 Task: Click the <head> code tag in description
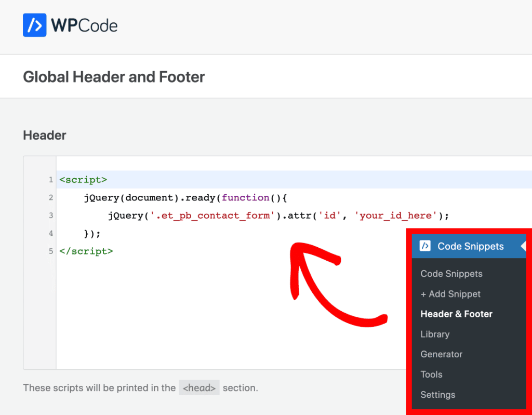click(199, 387)
